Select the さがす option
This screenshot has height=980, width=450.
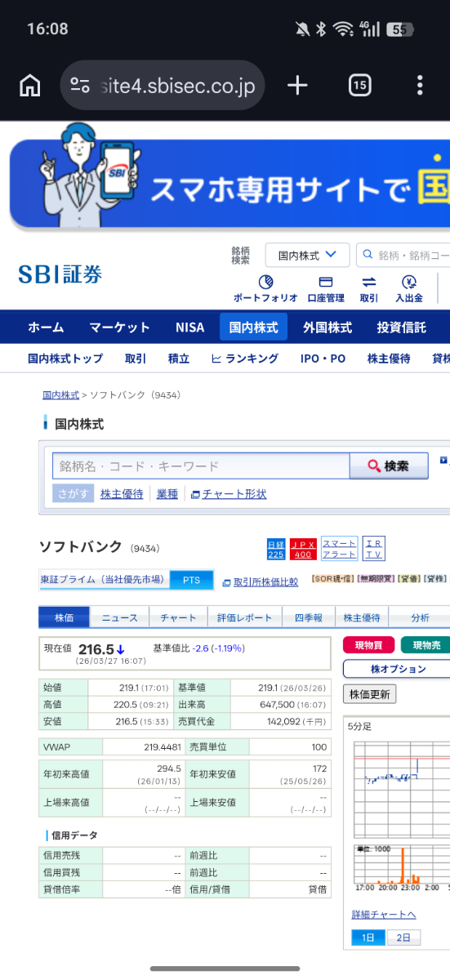(73, 494)
